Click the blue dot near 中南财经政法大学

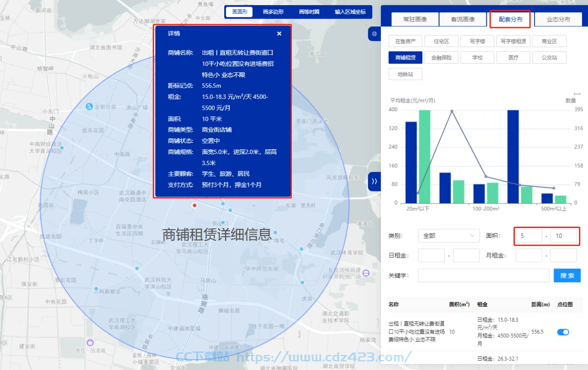click(x=62, y=148)
